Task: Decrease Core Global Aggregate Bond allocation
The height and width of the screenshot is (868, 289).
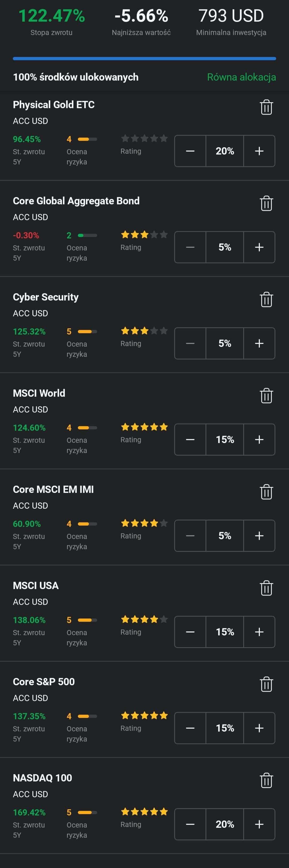Action: click(x=190, y=247)
